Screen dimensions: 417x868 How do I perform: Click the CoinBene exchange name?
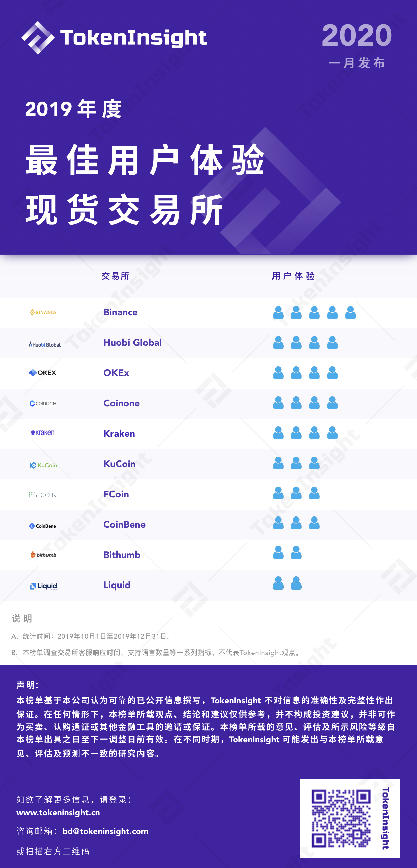(x=124, y=524)
